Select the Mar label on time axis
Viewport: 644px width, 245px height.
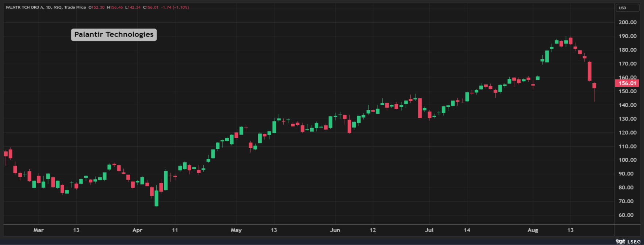(x=38, y=230)
